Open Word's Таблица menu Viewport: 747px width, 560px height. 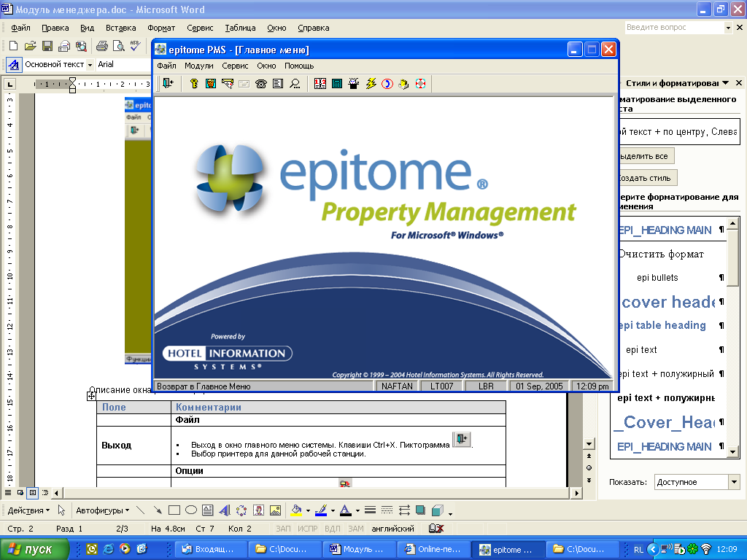point(240,28)
